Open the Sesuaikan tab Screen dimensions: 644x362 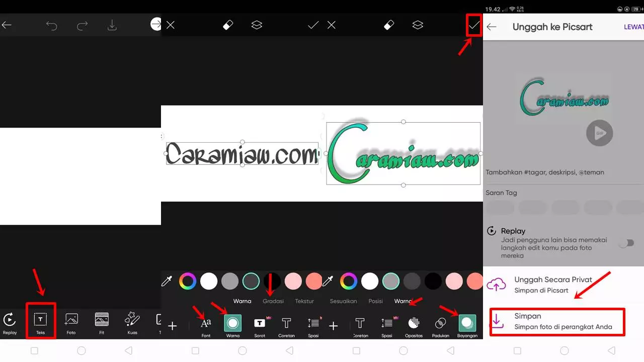(x=344, y=301)
